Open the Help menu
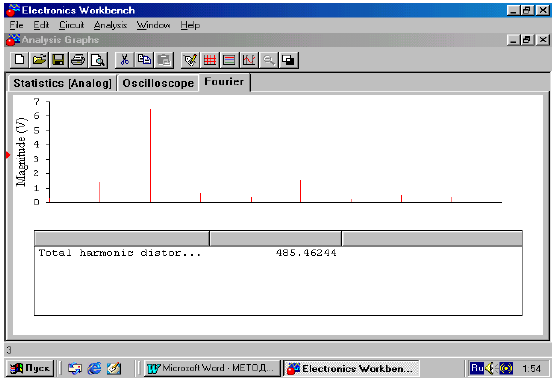 pyautogui.click(x=190, y=25)
